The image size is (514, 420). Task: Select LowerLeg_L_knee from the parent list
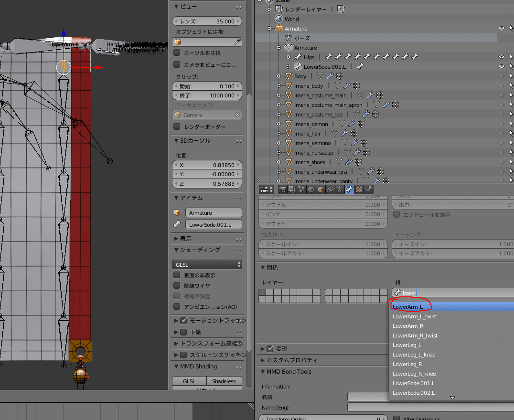tap(452, 355)
